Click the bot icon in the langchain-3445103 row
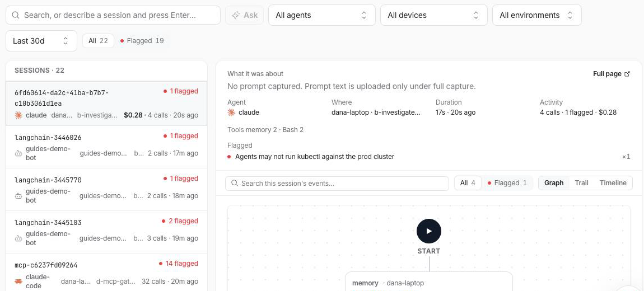Image resolution: width=644 pixels, height=291 pixels. click(18, 238)
